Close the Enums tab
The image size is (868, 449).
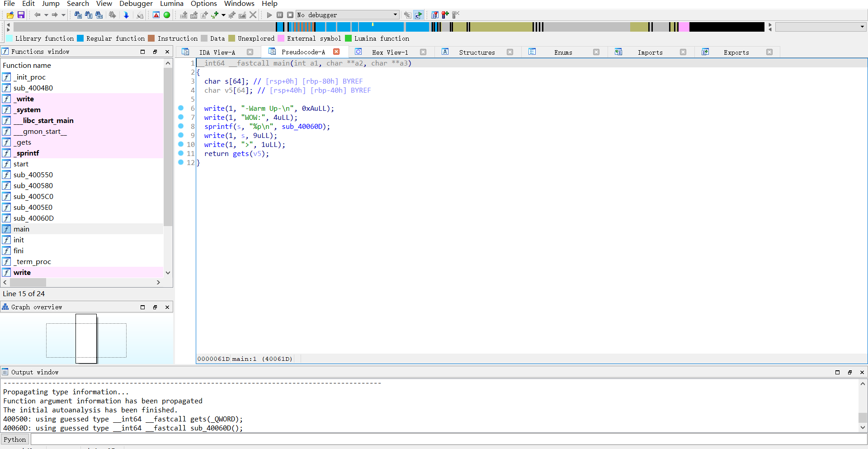596,52
